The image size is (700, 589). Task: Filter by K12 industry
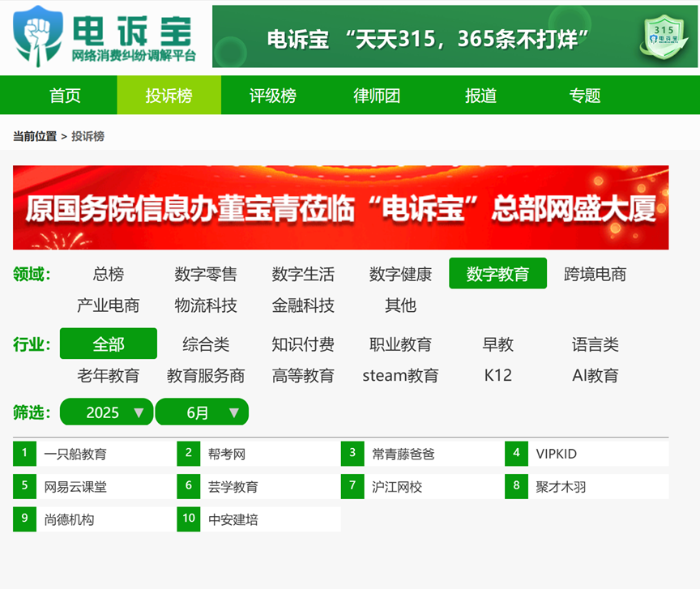coord(497,376)
